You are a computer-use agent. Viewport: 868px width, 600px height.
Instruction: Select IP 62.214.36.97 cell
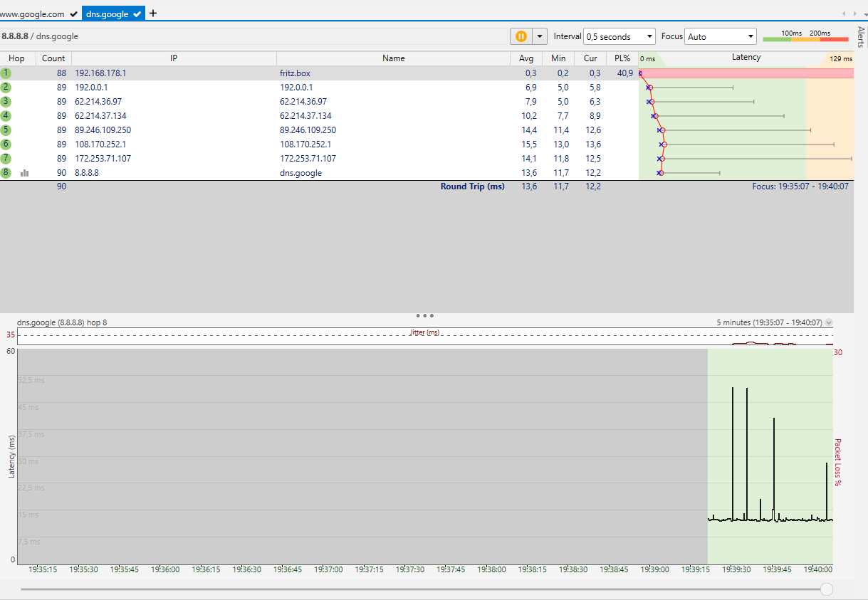[x=98, y=102]
